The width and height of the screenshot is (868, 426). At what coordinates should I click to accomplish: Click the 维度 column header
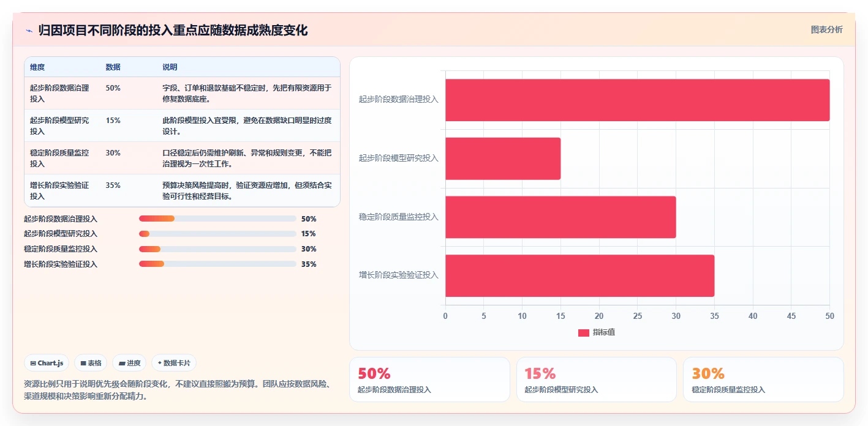coord(37,67)
